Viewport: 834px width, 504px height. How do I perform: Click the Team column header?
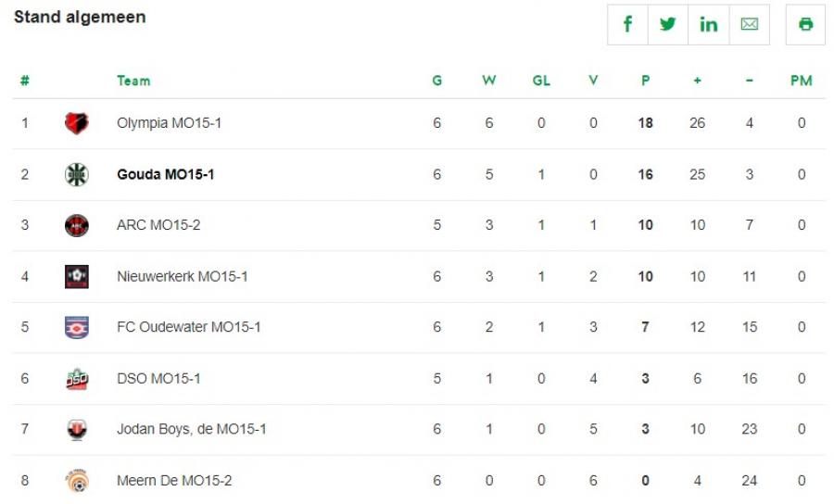133,81
